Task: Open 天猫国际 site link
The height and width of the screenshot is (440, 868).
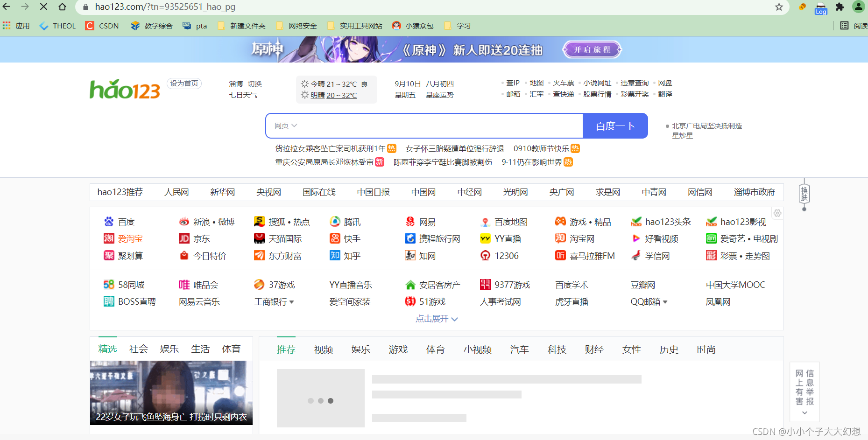Action: 278,238
